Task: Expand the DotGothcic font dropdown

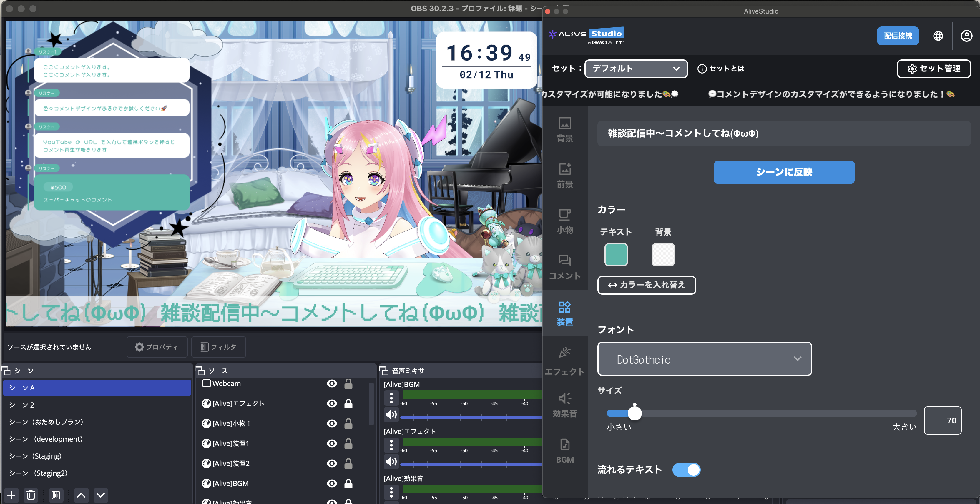Action: click(704, 359)
